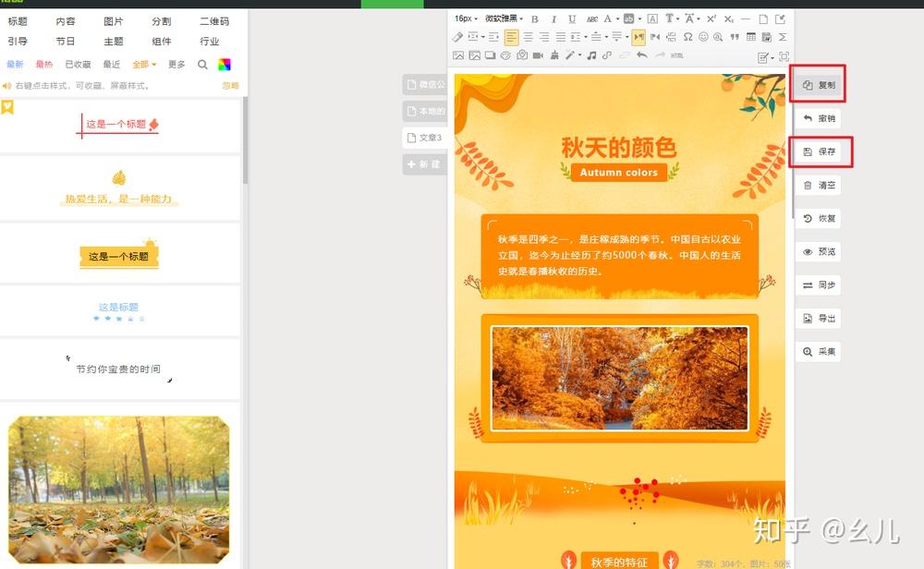Click the 导出 export button

pyautogui.click(x=819, y=318)
